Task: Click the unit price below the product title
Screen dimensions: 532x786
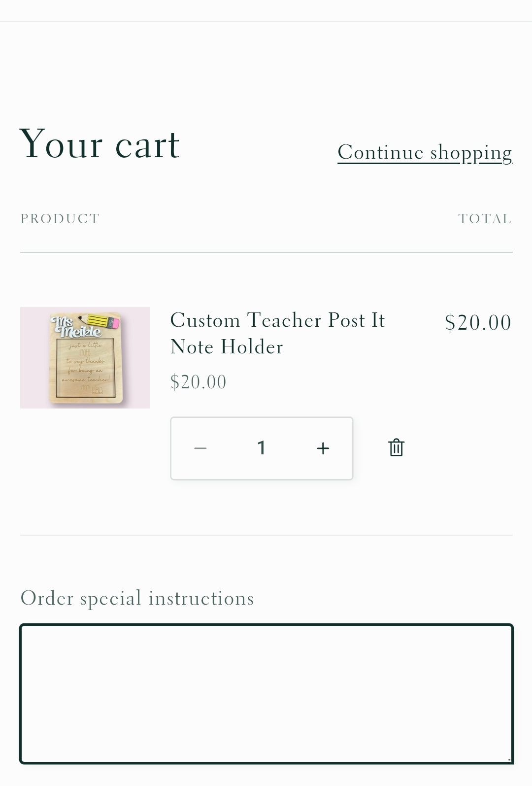Action: [x=198, y=382]
